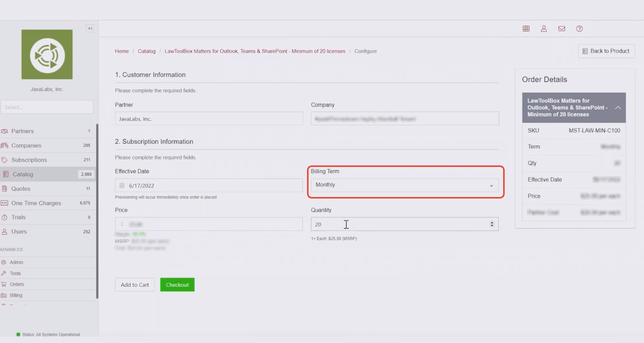
Task: Click the One Time Charges icon
Action: point(4,203)
